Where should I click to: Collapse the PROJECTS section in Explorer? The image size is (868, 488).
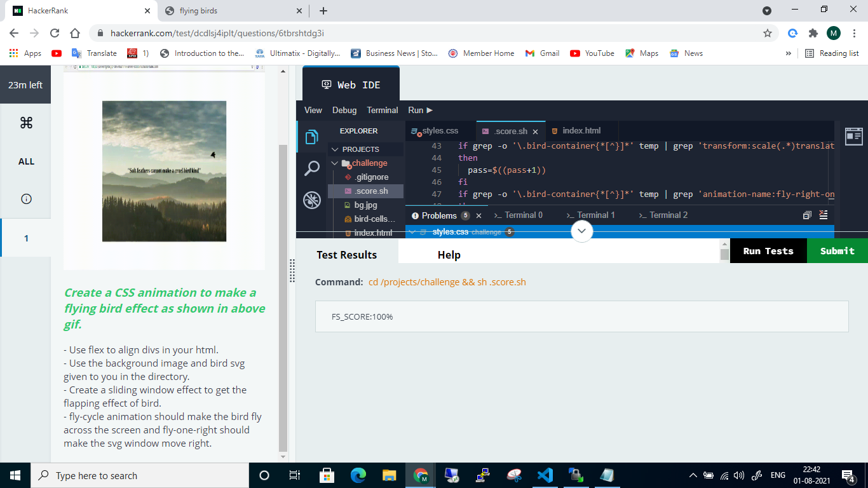335,148
